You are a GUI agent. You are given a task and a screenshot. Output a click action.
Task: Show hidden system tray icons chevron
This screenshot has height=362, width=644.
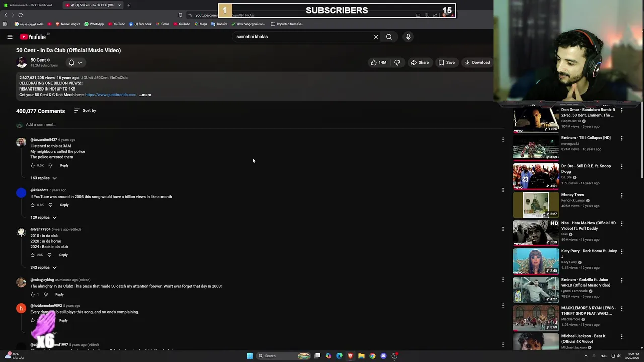[x=586, y=356]
